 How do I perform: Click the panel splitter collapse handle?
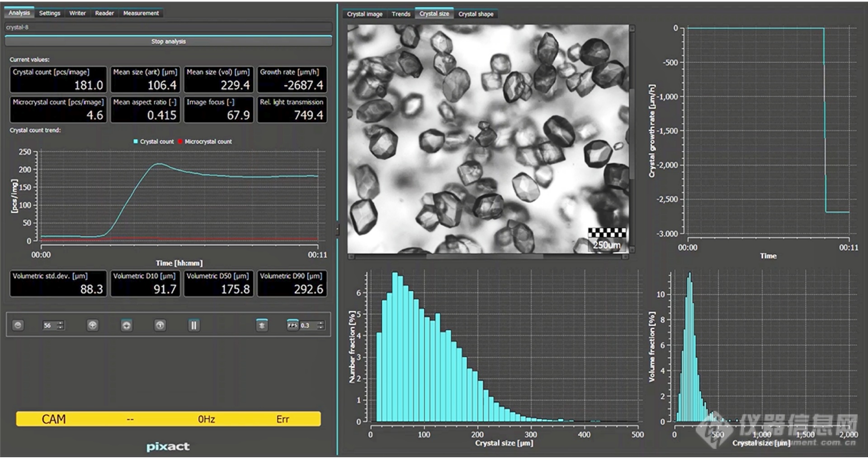pos(337,229)
